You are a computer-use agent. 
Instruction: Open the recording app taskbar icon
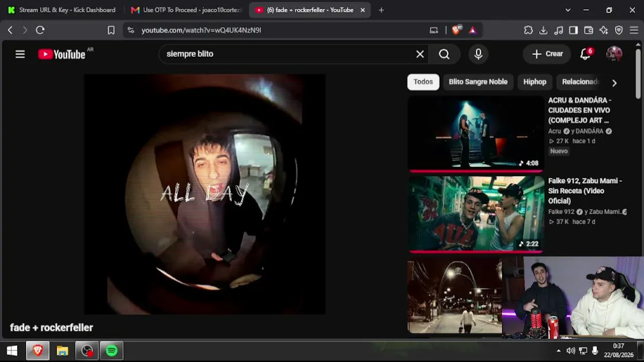[87, 350]
